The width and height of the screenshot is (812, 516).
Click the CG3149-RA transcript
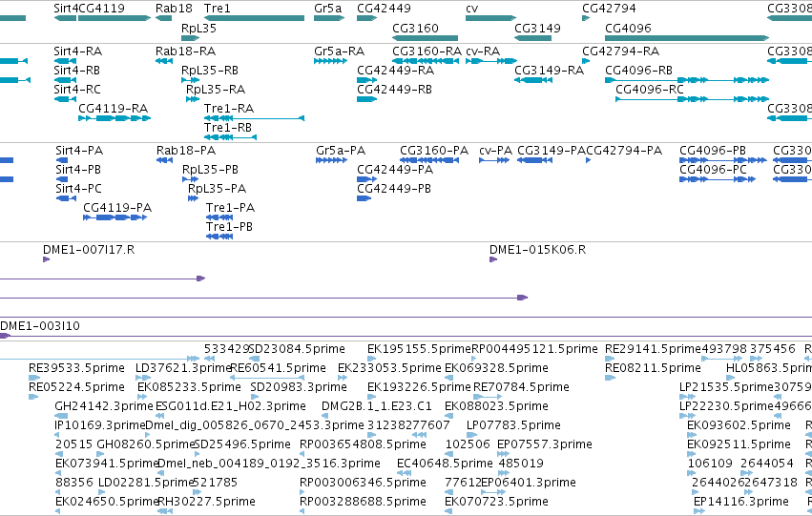[x=533, y=80]
